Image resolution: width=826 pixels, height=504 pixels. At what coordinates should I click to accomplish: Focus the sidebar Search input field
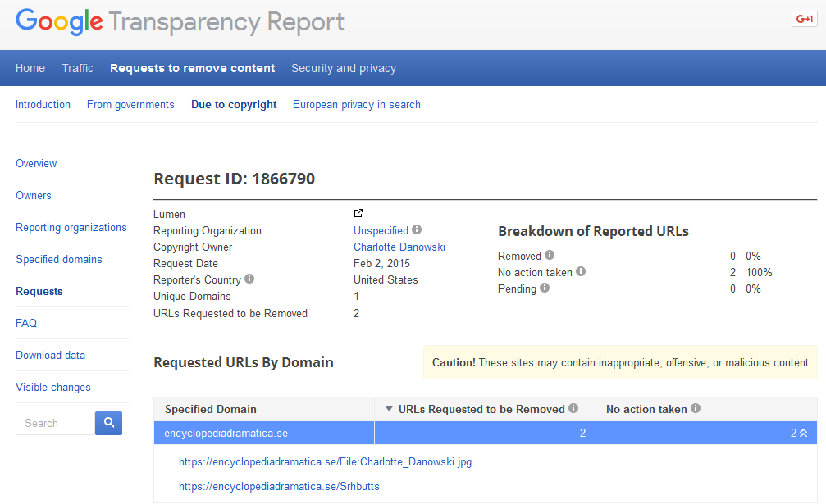point(55,423)
